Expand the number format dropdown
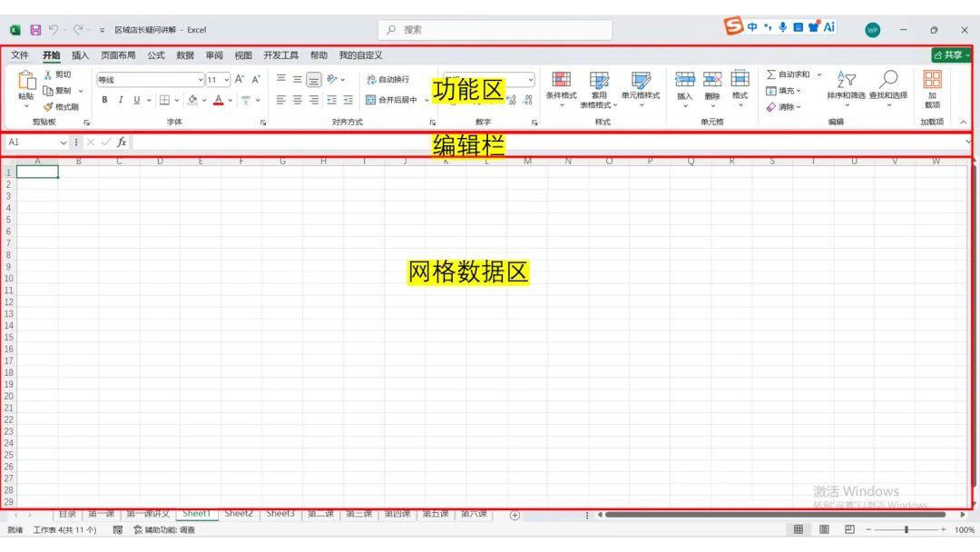 pyautogui.click(x=531, y=79)
